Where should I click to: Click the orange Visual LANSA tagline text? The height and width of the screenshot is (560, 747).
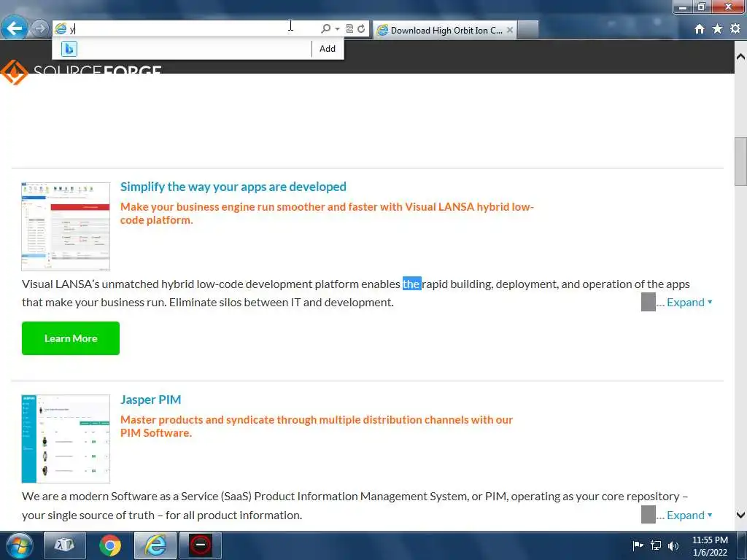[327, 214]
